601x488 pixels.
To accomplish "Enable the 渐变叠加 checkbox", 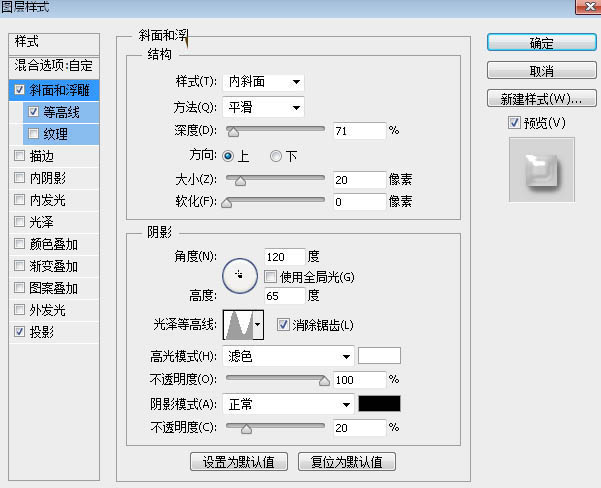I will coord(19,265).
